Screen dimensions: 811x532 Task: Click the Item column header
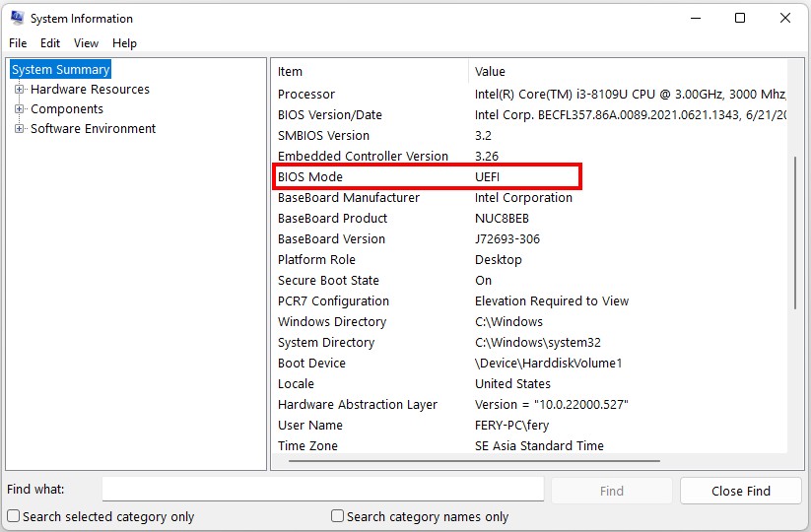pyautogui.click(x=370, y=71)
